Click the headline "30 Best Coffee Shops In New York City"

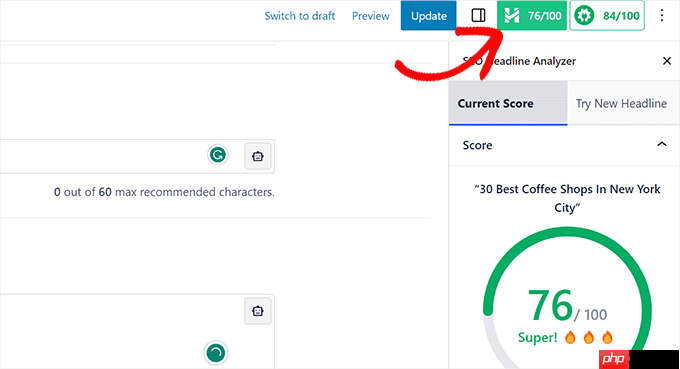tap(567, 198)
